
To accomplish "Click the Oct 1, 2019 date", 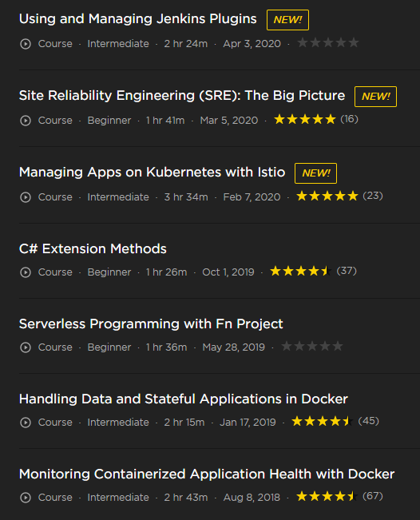I will click(228, 272).
